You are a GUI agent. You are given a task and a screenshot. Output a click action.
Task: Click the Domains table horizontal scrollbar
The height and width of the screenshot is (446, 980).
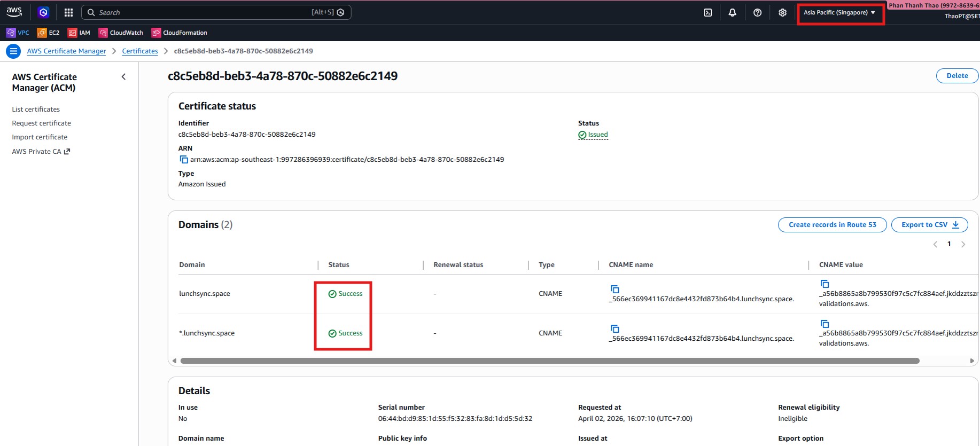pos(549,361)
